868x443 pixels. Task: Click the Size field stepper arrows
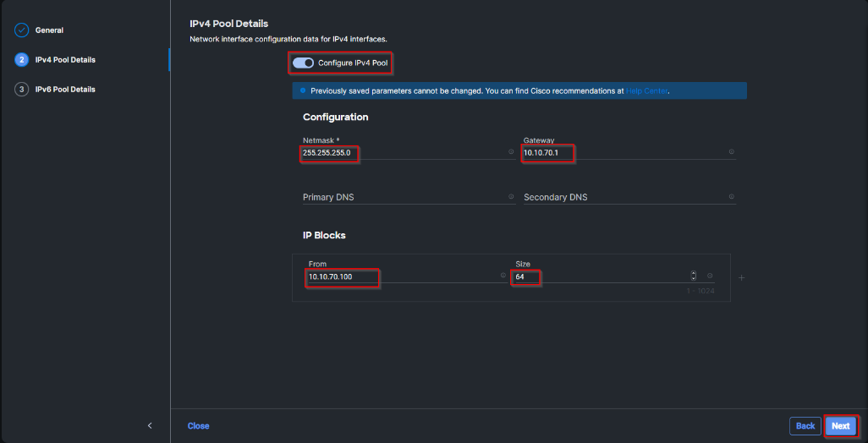click(x=694, y=276)
